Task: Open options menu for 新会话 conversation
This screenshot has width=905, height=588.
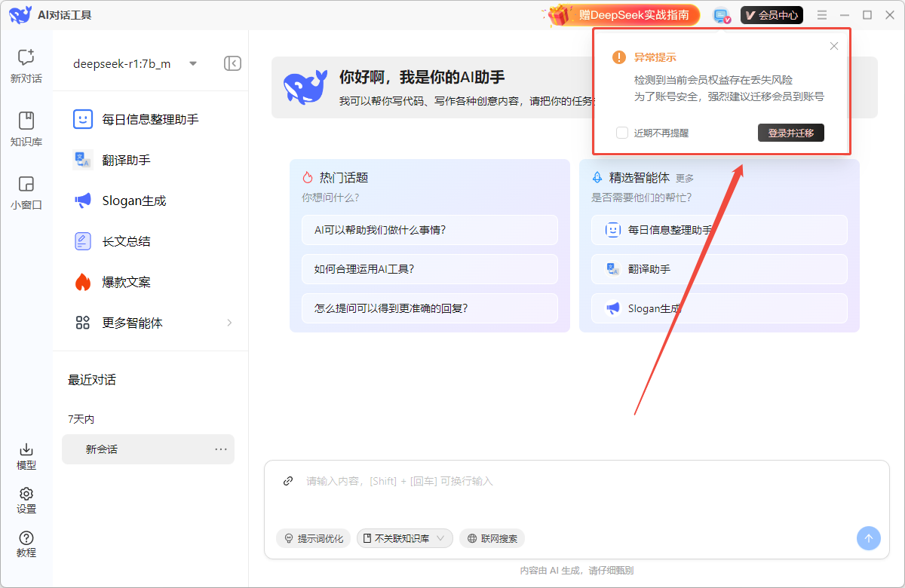Action: tap(221, 449)
